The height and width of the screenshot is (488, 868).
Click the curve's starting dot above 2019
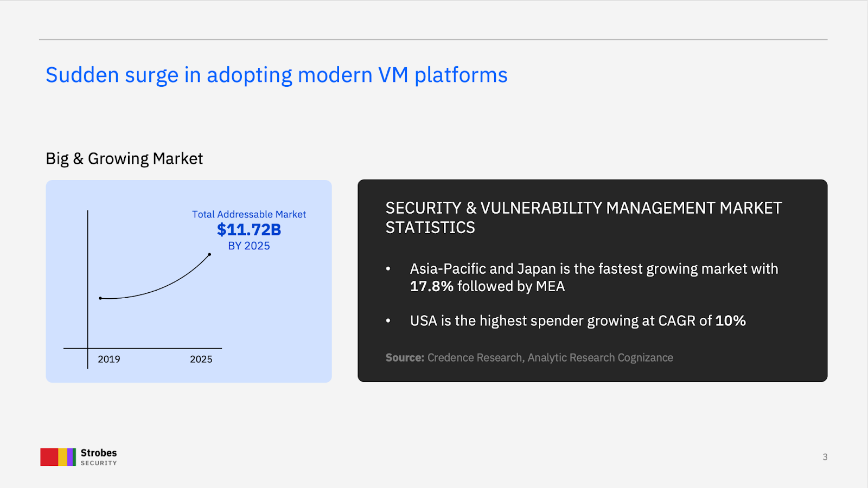pos(100,298)
